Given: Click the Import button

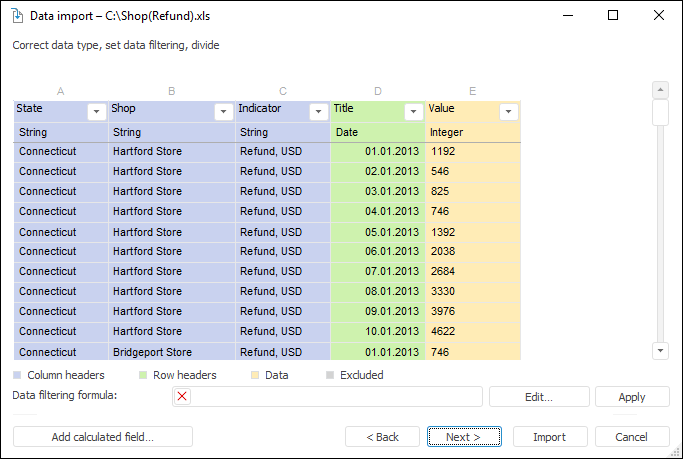Looking at the screenshot, I should (550, 437).
